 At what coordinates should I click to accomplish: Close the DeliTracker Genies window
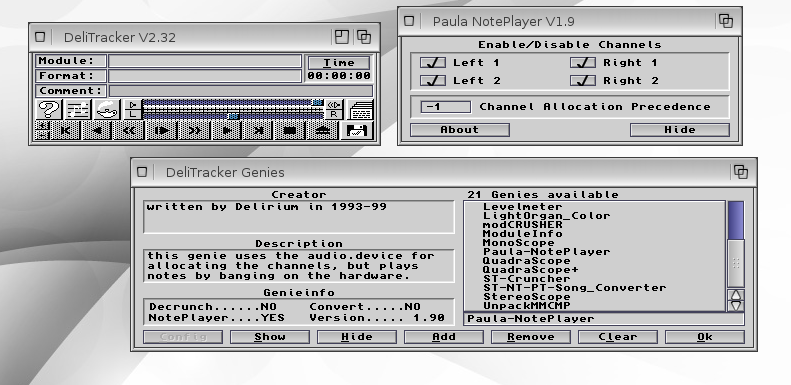coord(142,172)
